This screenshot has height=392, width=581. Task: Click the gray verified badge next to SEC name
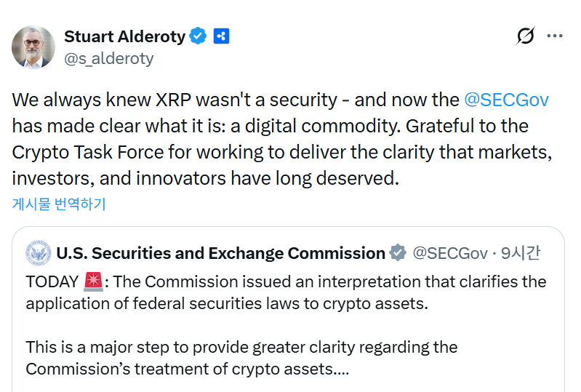pos(398,253)
